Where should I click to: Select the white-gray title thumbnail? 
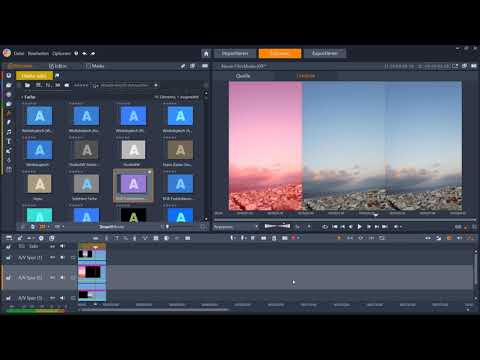pyautogui.click(x=133, y=150)
